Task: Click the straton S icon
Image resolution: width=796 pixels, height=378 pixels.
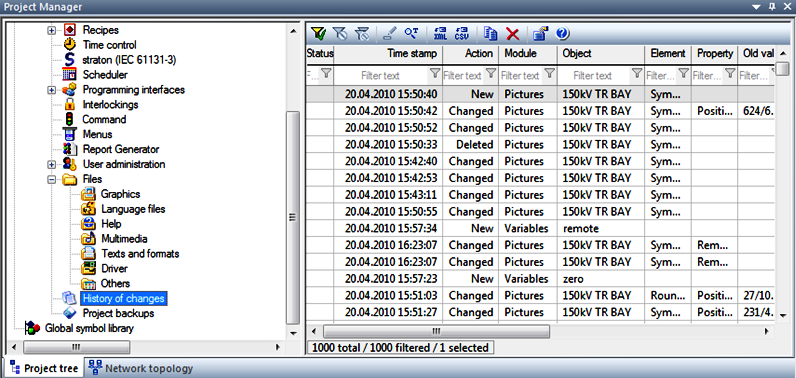Action: coord(70,60)
